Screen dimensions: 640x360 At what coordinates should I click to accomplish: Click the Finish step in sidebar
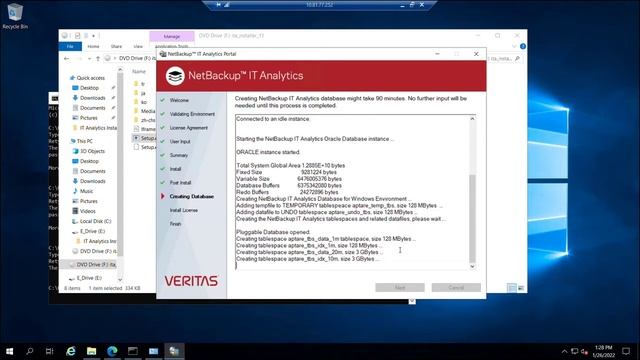175,224
